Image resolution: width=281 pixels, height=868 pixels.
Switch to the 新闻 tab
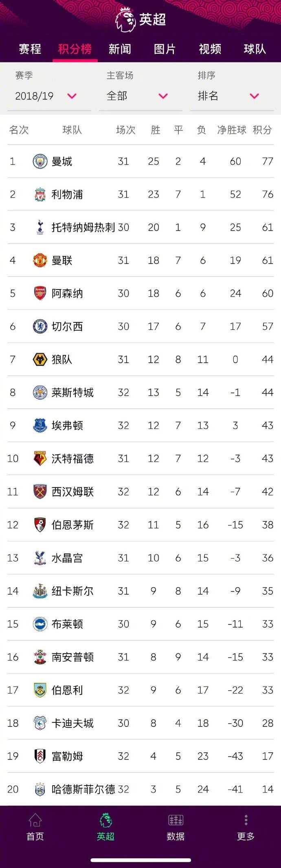point(120,49)
